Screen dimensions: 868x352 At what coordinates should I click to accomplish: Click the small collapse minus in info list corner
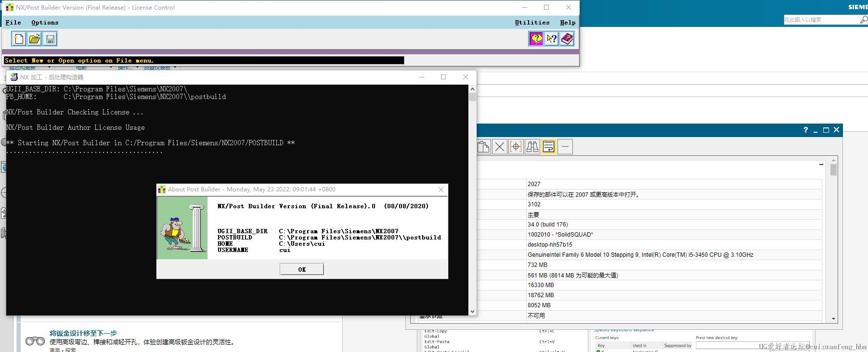pyautogui.click(x=821, y=164)
